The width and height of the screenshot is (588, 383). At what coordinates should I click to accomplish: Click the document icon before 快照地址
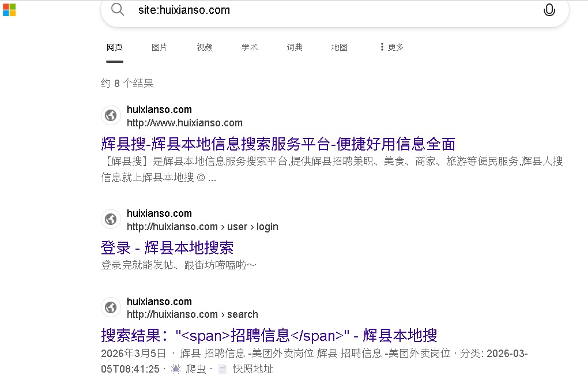[223, 368]
